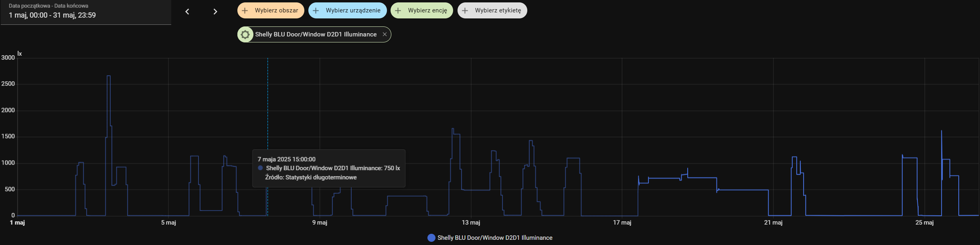980x245 pixels.
Task: Click the 9 maj axis label
Action: click(320, 223)
